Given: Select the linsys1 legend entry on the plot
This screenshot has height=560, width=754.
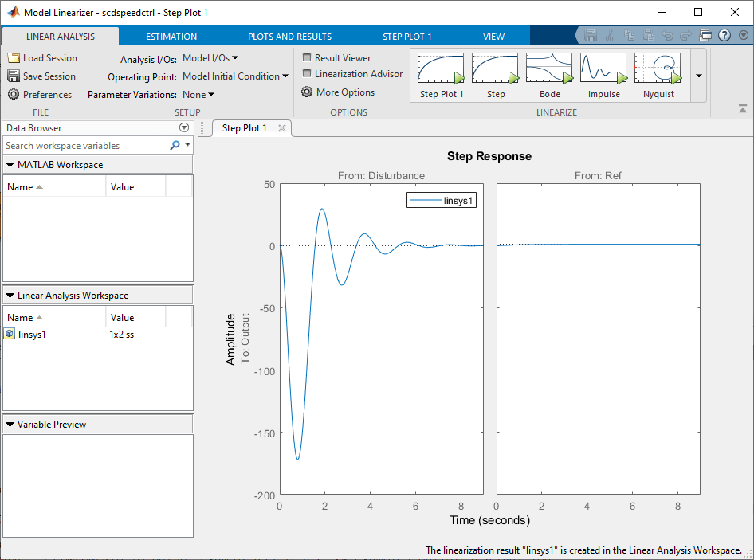Looking at the screenshot, I should coord(441,201).
